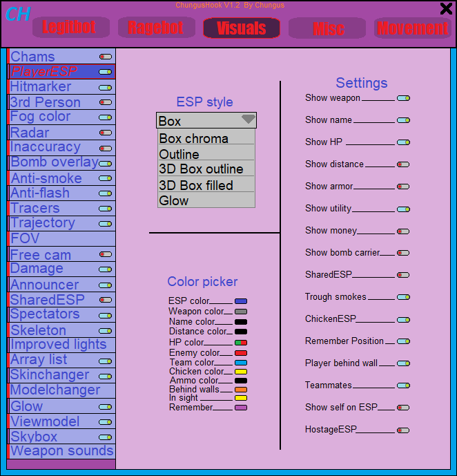
Task: Turn on Show bomb carrier toggle
Action: coord(403,253)
